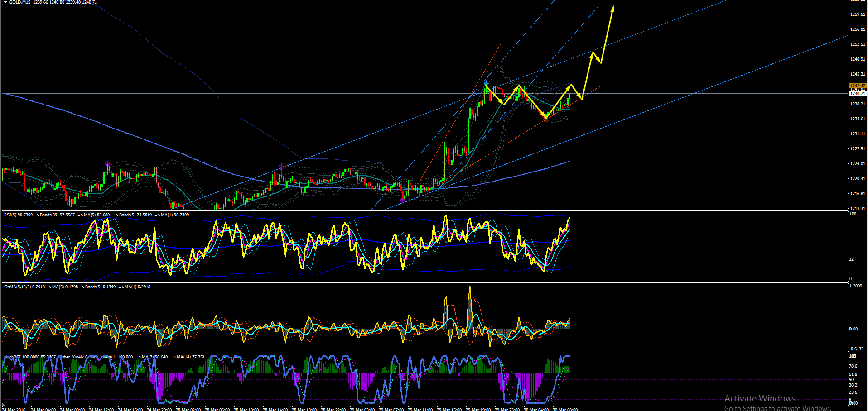The height and width of the screenshot is (411, 868).
Task: Select blue down-arrow marker at 29 Mar high
Action: coord(486,83)
